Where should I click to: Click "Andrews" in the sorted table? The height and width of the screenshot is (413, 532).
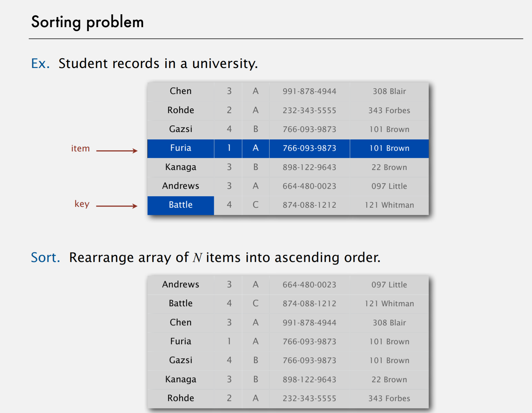pyautogui.click(x=180, y=284)
